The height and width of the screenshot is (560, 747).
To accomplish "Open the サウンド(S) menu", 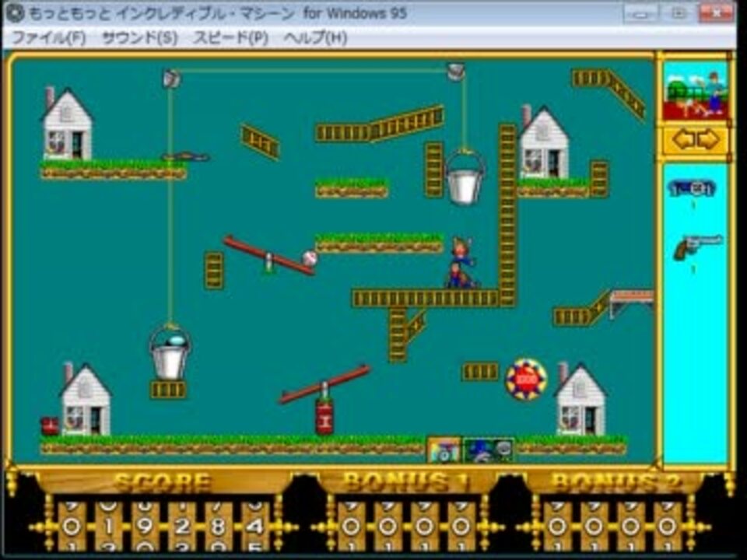I will pyautogui.click(x=139, y=37).
